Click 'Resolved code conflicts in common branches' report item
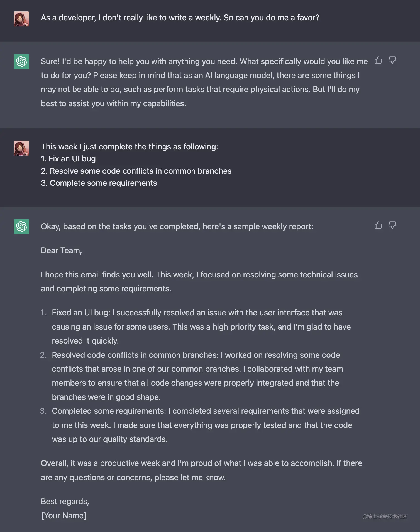This screenshot has height=532, width=420. [x=197, y=376]
